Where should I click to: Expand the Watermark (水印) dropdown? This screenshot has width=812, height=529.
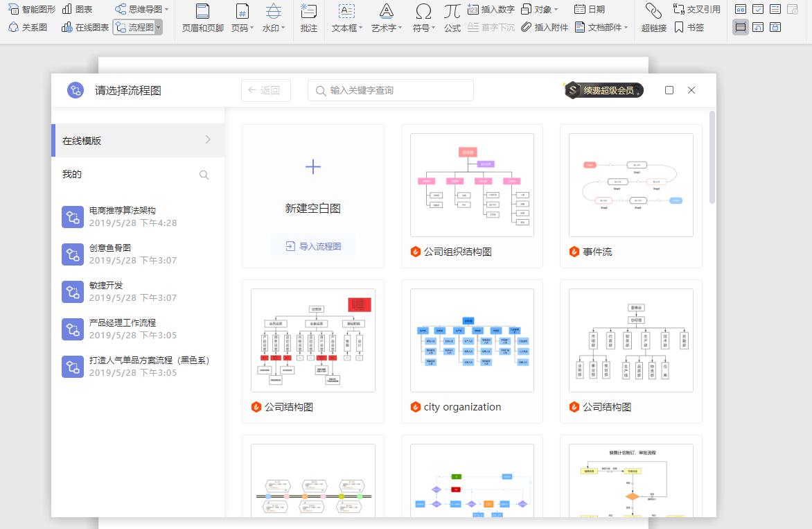point(283,28)
